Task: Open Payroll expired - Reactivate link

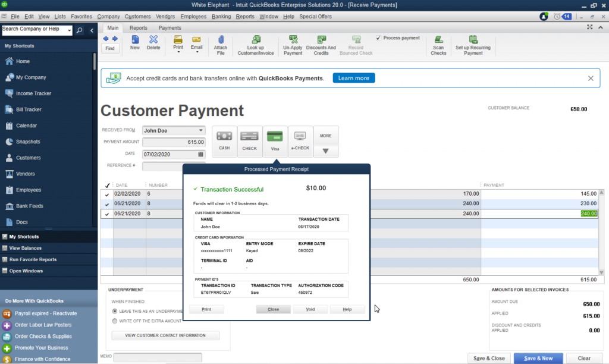Action: pyautogui.click(x=46, y=313)
